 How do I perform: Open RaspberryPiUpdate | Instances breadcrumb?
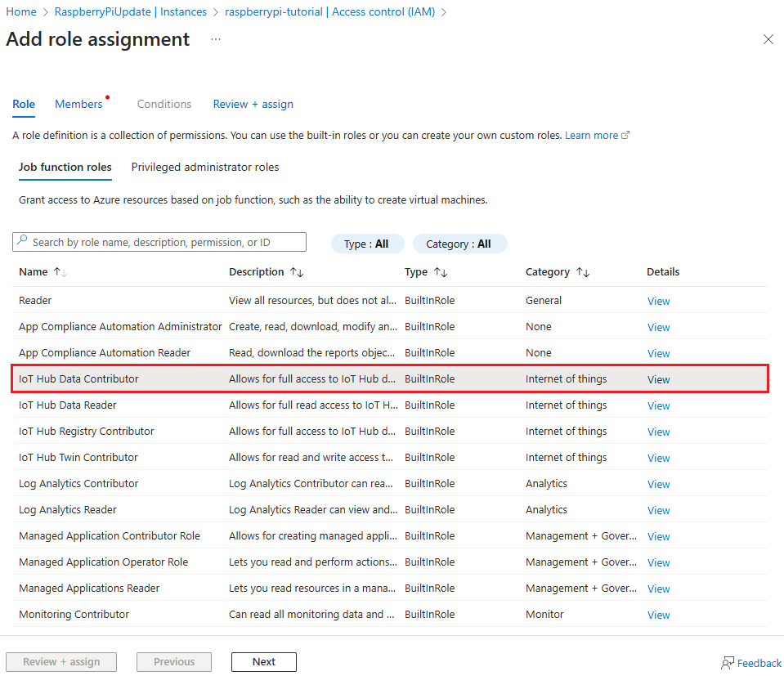[131, 11]
